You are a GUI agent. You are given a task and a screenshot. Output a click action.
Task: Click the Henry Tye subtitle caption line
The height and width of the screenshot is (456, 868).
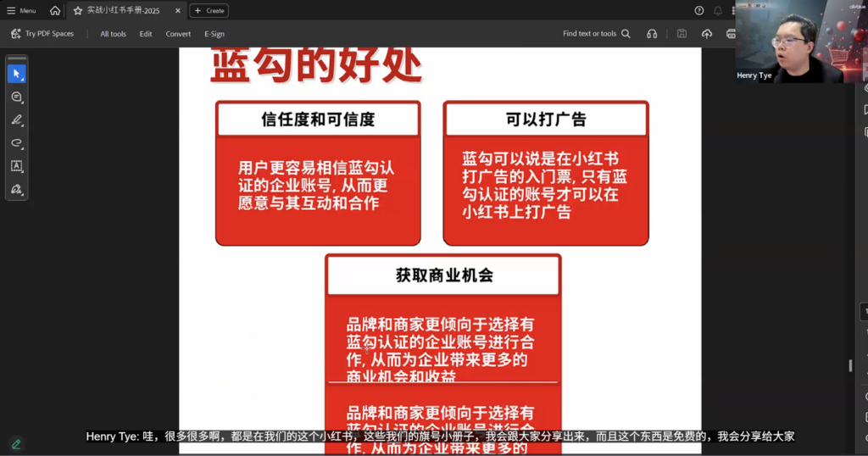click(x=440, y=437)
